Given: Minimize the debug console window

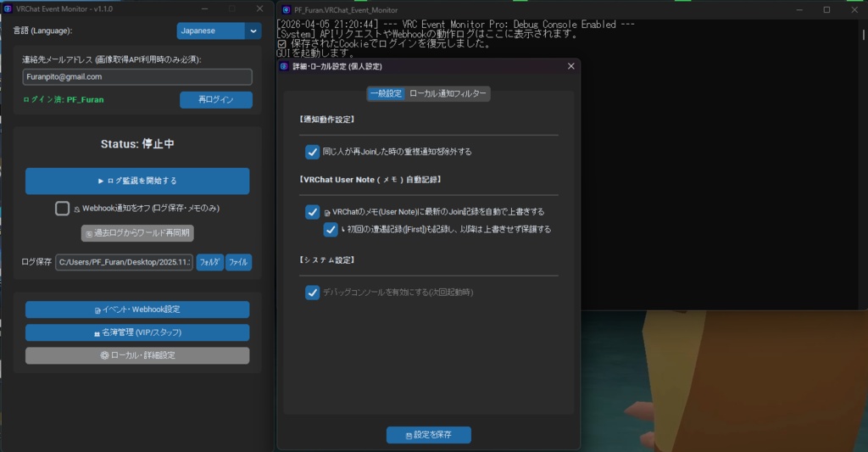Looking at the screenshot, I should [799, 10].
